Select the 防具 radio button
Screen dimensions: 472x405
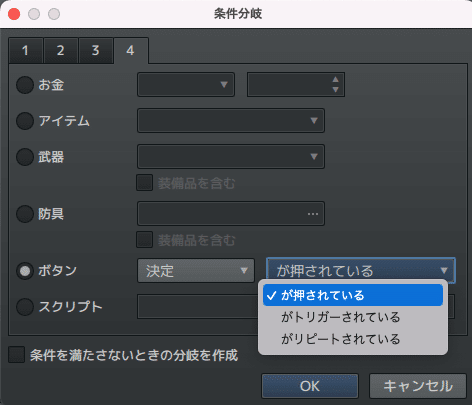click(25, 214)
